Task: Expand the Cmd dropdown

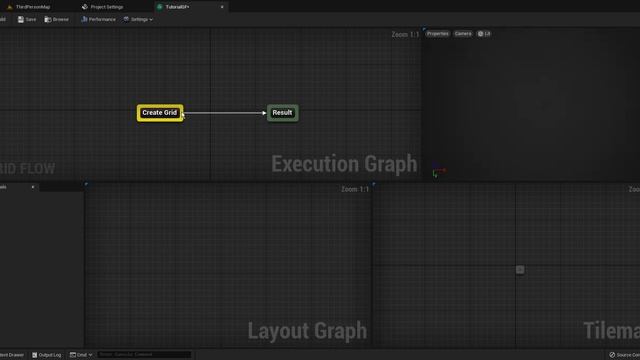Action: [x=81, y=355]
